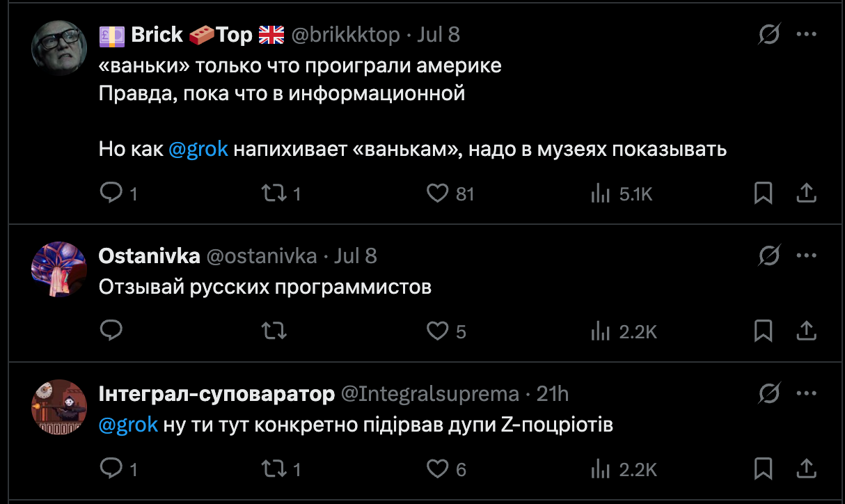The image size is (845, 504).
Task: Like the Ostanivka tweet
Action: click(437, 331)
